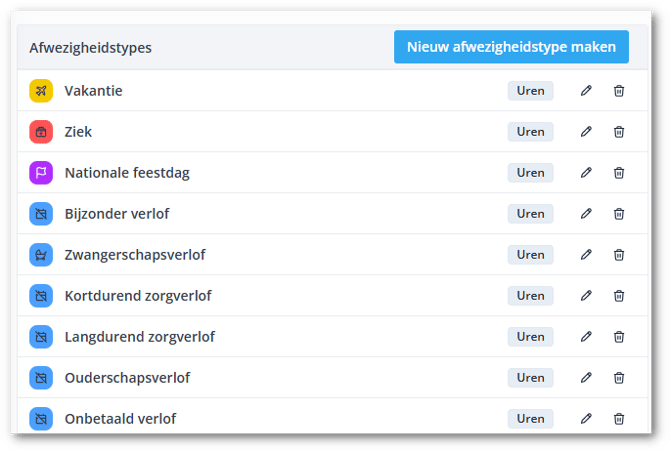Remove the Nationale feestdag entry
The width and height of the screenshot is (670, 452).
(619, 173)
